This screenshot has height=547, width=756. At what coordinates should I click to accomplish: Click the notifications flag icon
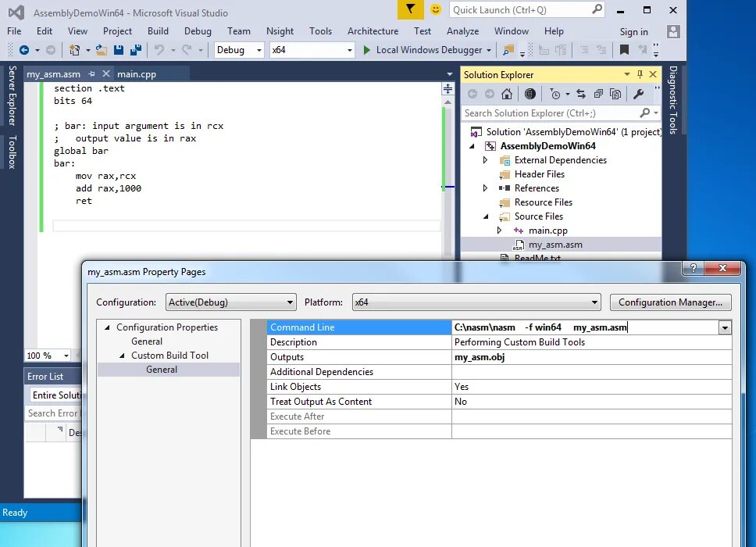[410, 9]
